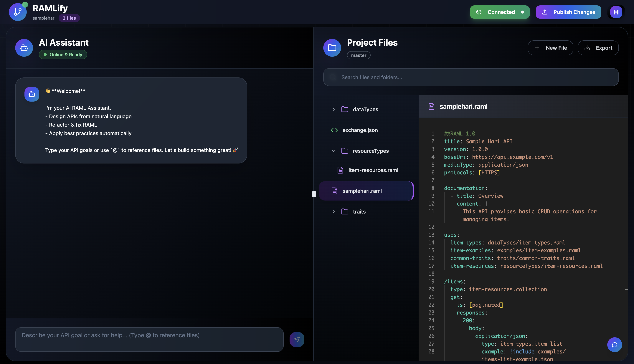Click the exchange.json code brackets icon
This screenshot has height=364, width=634.
(334, 130)
